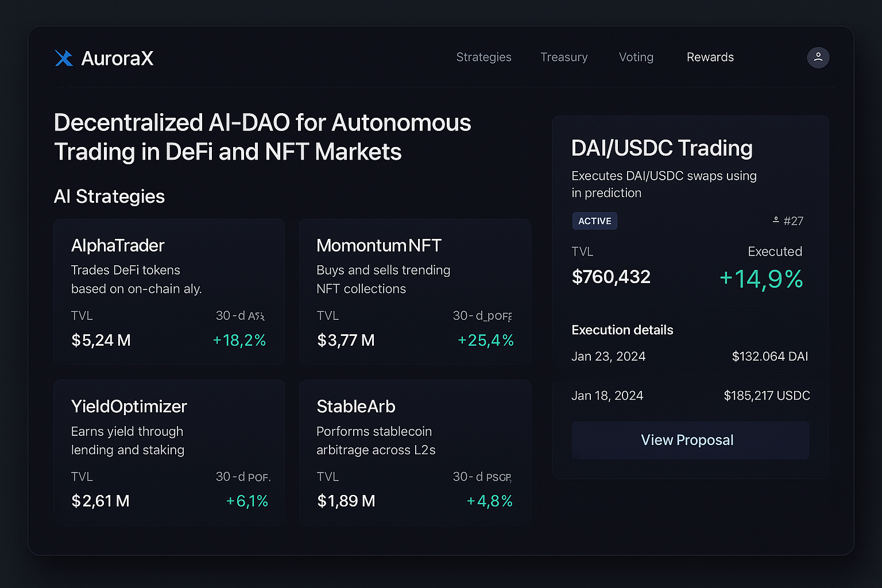Choose the StableArb strategy card
Viewport: 882px width, 588px height.
coord(415,452)
